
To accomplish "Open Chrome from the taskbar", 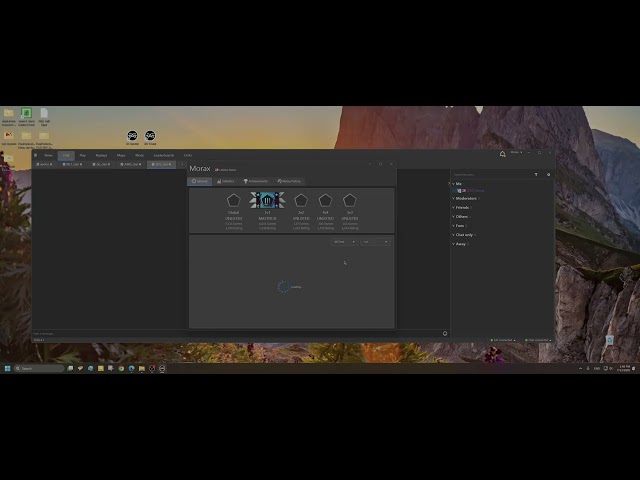I will point(121,368).
